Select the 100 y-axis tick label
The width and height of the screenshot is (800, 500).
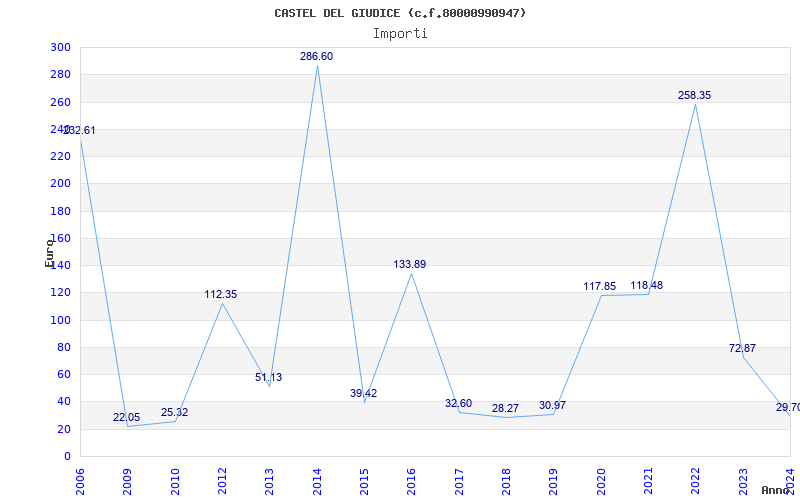(60, 320)
